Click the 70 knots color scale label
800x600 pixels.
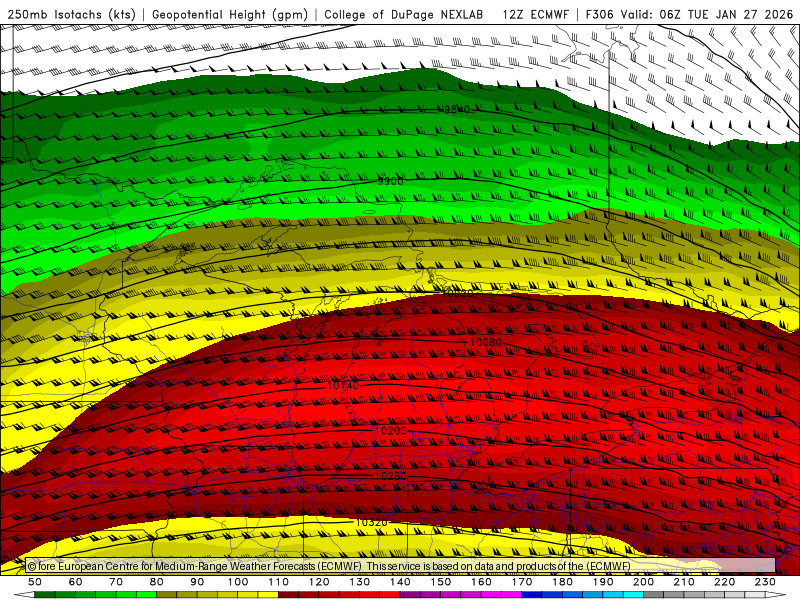116,582
